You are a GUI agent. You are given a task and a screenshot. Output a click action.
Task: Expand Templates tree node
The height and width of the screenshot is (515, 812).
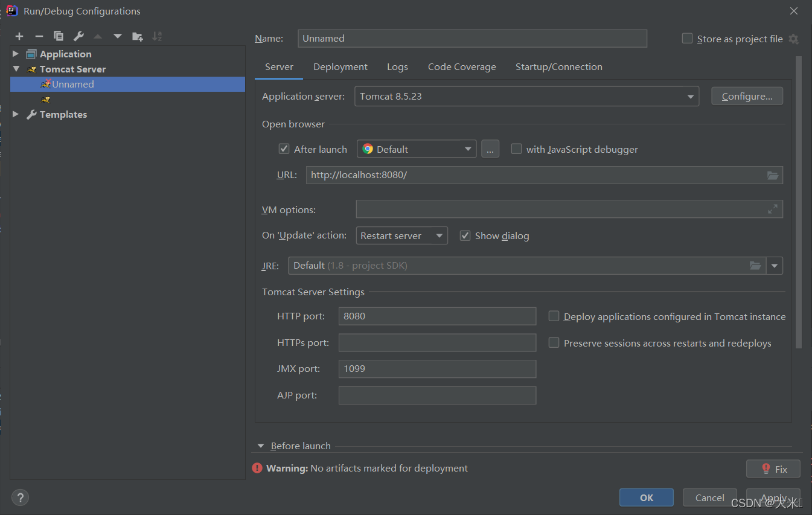pos(16,114)
